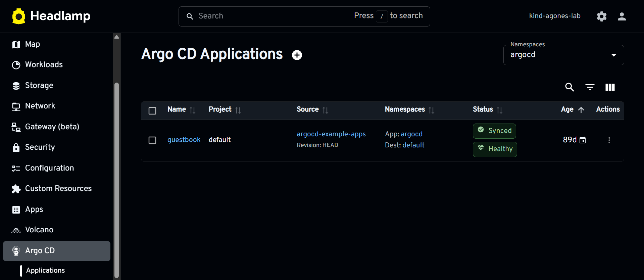644x280 pixels.
Task: Click the Gateway (beta) sidebar icon
Action: [16, 127]
